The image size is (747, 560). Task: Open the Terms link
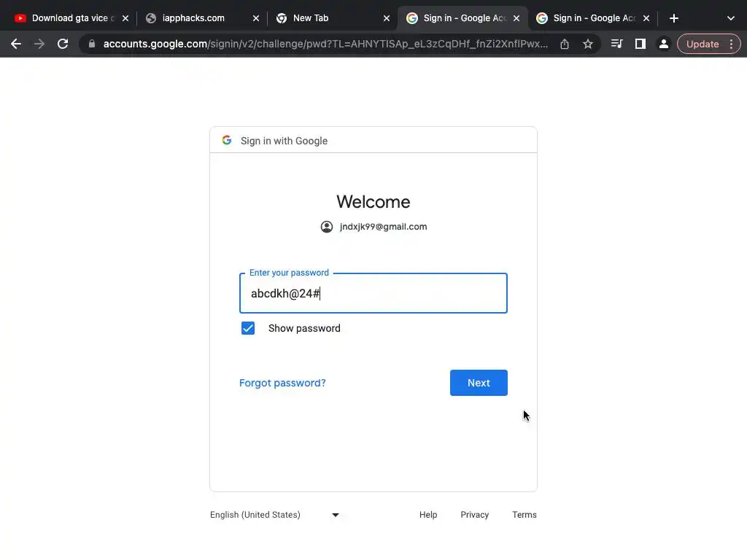pyautogui.click(x=524, y=515)
